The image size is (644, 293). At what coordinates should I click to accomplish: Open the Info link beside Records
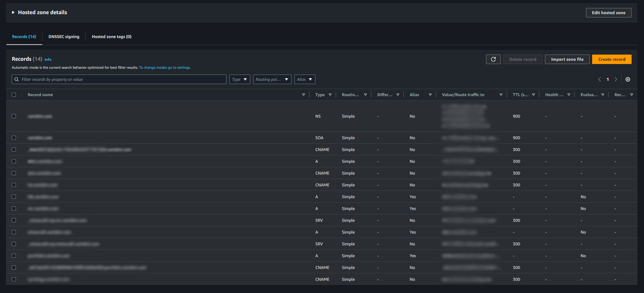coord(48,60)
